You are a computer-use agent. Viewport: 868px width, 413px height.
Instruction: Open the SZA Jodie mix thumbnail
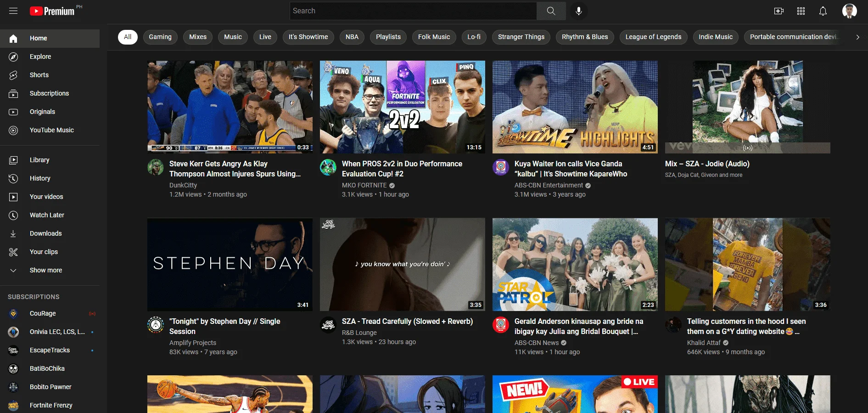(748, 107)
